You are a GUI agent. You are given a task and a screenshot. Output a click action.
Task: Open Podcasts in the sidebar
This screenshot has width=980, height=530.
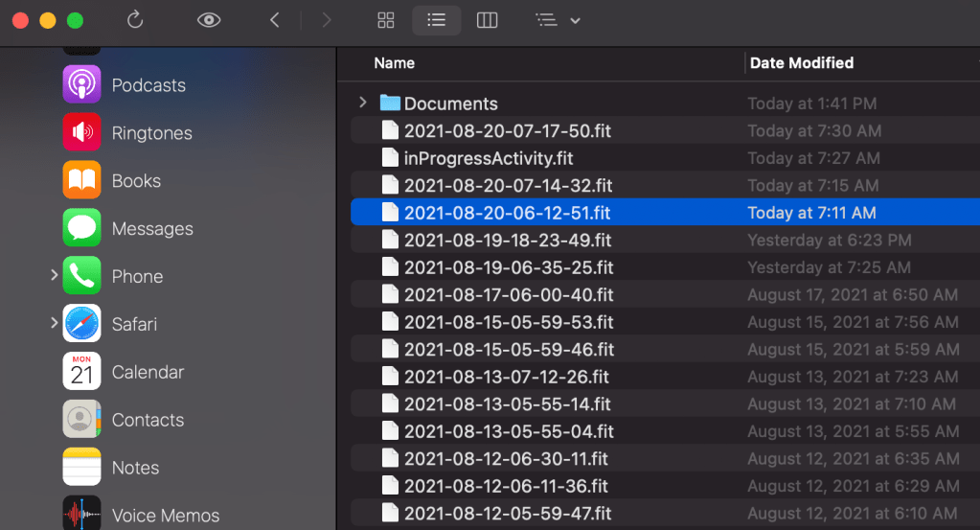pyautogui.click(x=148, y=85)
